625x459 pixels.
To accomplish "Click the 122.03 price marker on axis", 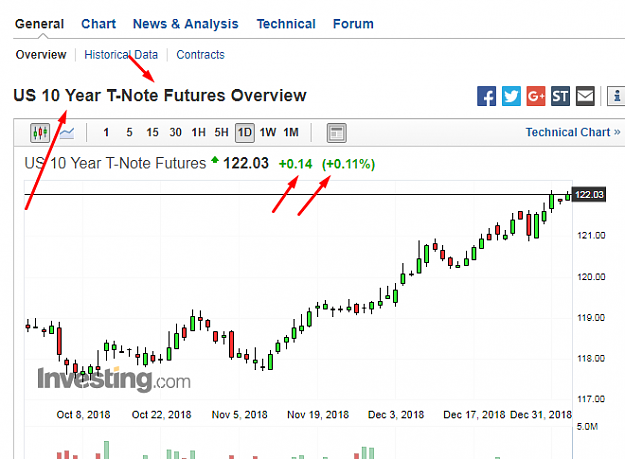I will pyautogui.click(x=589, y=194).
